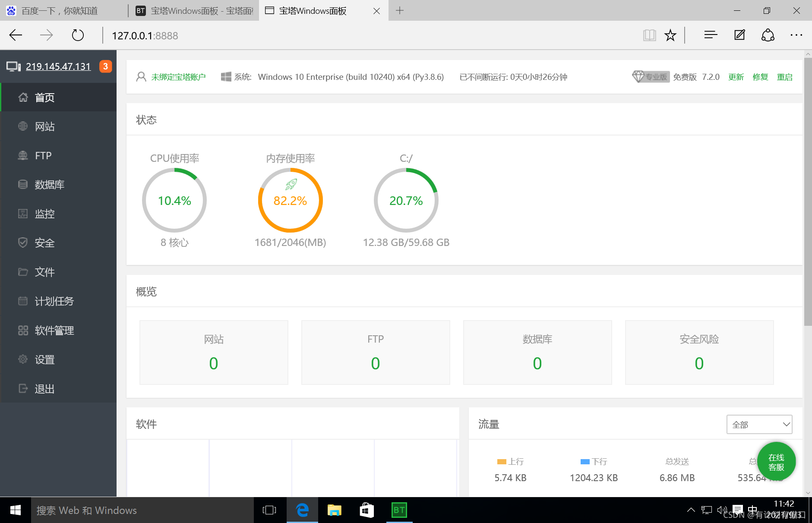Click the favorites star icon
The image size is (812, 523).
670,35
